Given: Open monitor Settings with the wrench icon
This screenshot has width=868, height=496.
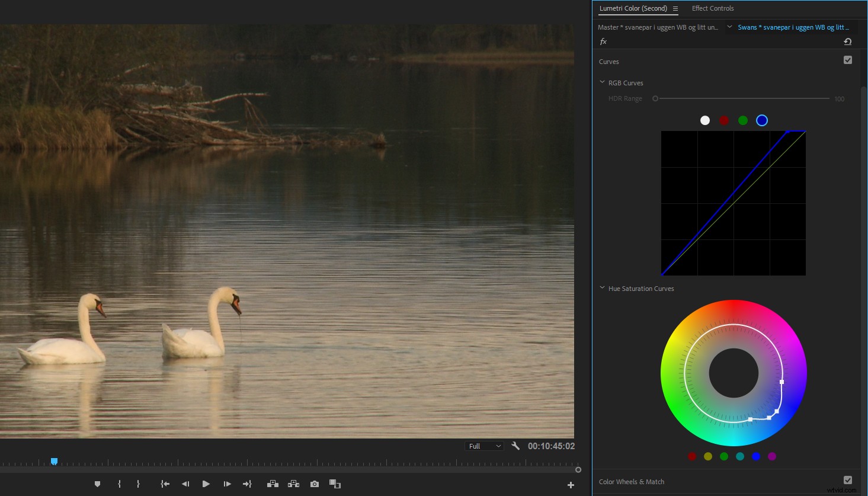Looking at the screenshot, I should pos(515,446).
